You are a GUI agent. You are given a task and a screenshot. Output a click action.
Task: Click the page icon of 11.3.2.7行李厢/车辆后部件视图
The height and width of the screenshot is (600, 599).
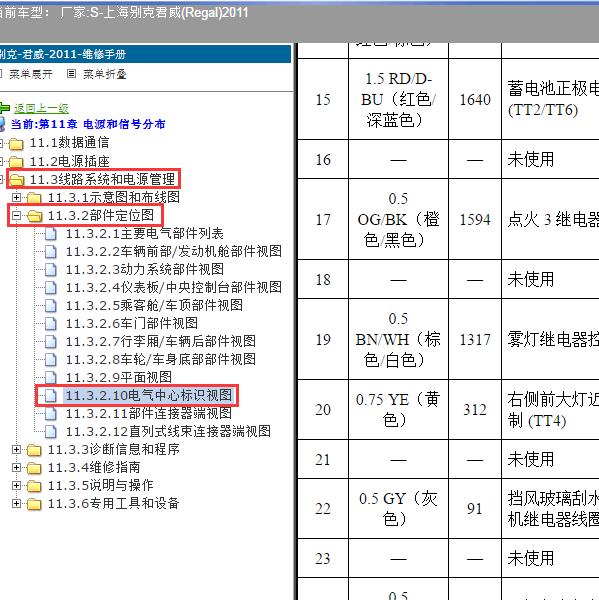click(51, 341)
